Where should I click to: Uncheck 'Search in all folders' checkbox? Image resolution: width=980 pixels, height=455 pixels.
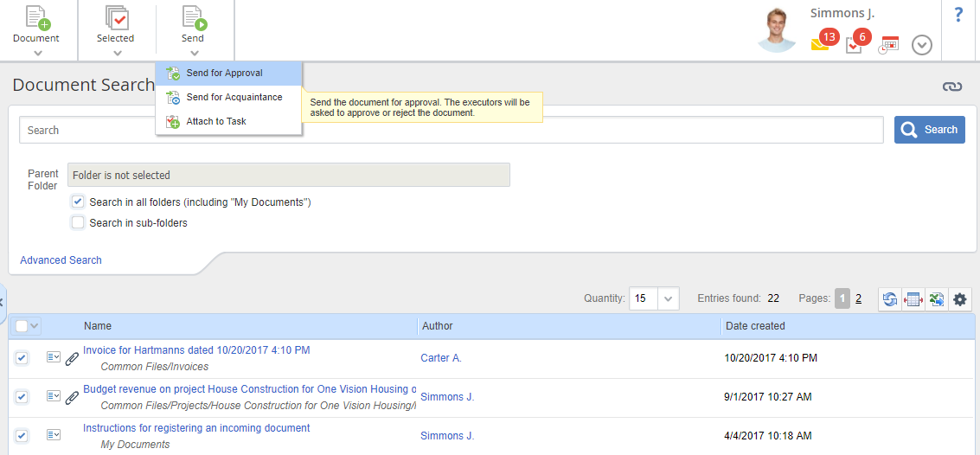coord(79,202)
